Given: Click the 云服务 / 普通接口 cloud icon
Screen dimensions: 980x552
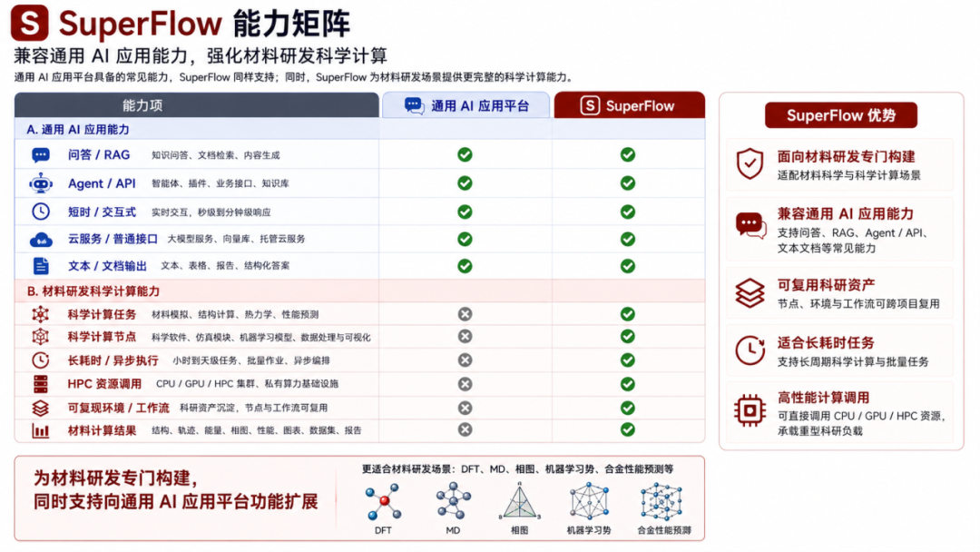Looking at the screenshot, I should click(41, 239).
